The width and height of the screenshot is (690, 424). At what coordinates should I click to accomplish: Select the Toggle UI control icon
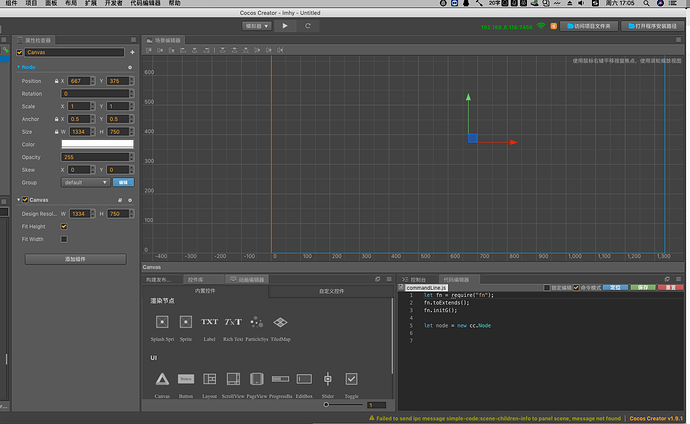tap(351, 379)
